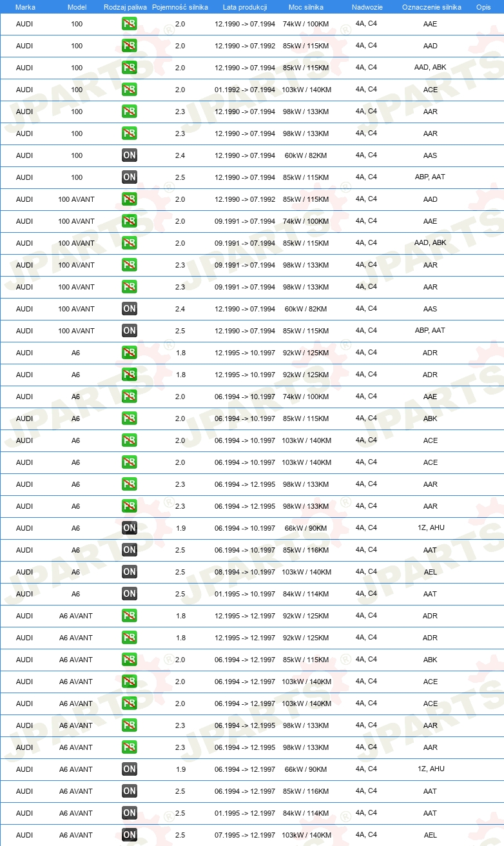Screen dimensions: 504x846
Task: Click 'ABP, AAT' in the AUDI 100 row
Action: tap(431, 177)
